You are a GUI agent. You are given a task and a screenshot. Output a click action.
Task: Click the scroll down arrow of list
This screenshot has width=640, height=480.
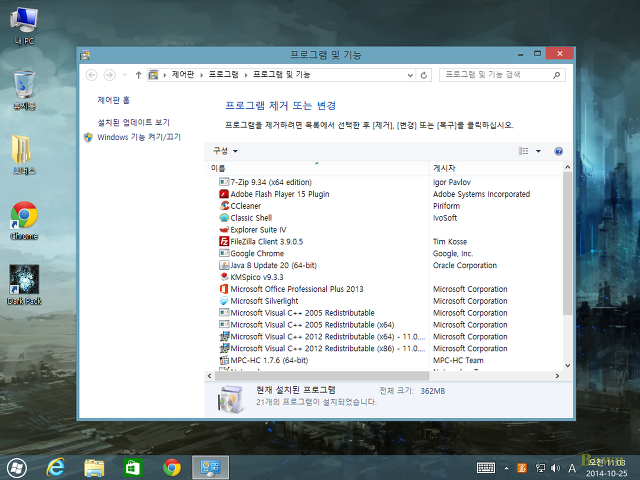(567, 365)
